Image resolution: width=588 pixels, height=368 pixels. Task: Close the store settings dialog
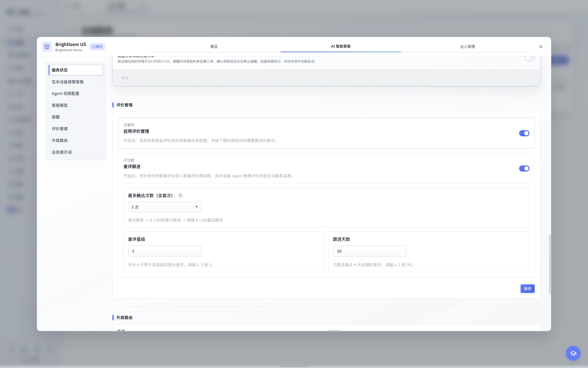pyautogui.click(x=541, y=47)
